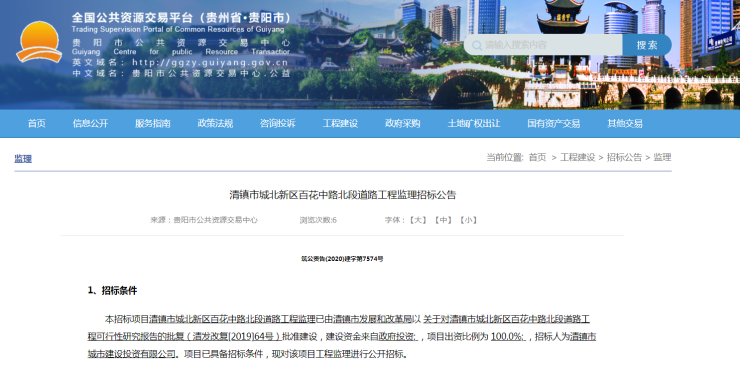Viewport: 740px width, 376px height.
Task: Click the heading 1、招标条件
Action: 112,291
